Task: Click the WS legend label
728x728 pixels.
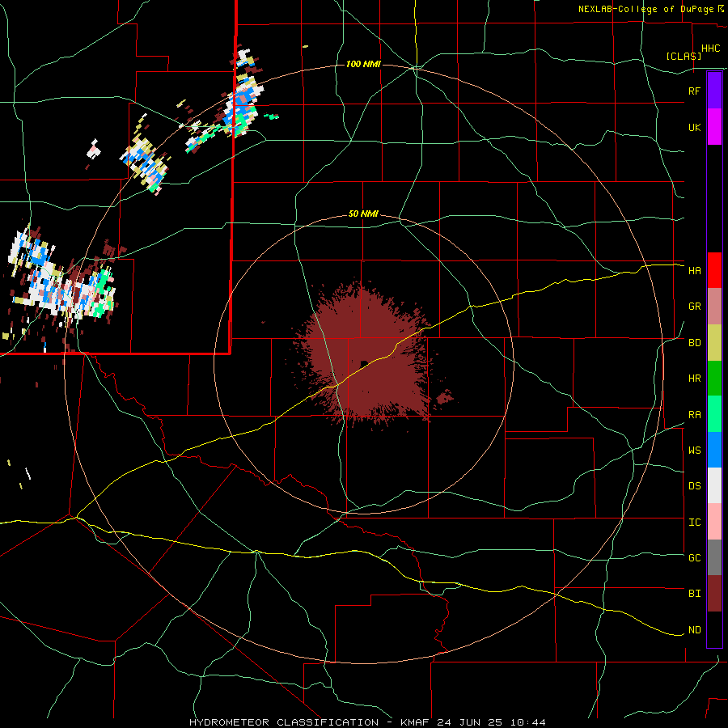Action: 694,451
